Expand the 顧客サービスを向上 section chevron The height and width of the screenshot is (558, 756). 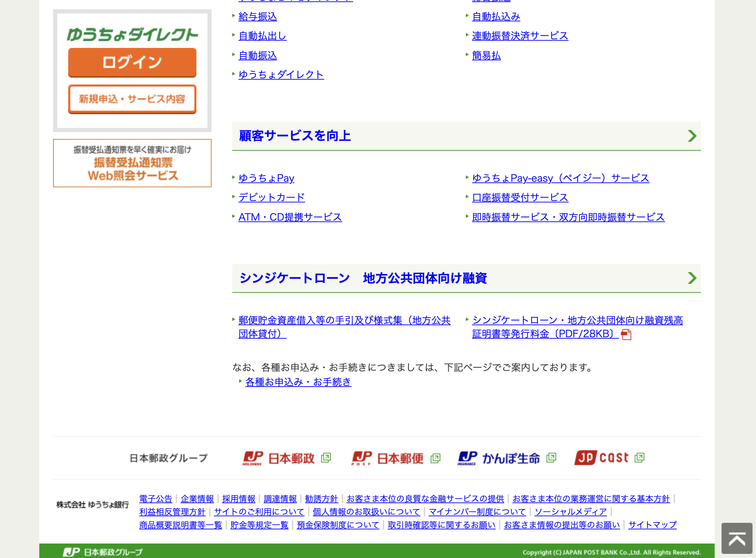point(692,136)
